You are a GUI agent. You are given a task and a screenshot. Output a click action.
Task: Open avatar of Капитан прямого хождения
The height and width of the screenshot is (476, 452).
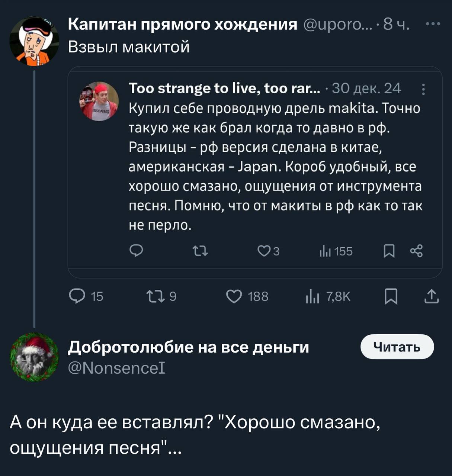coord(34,41)
